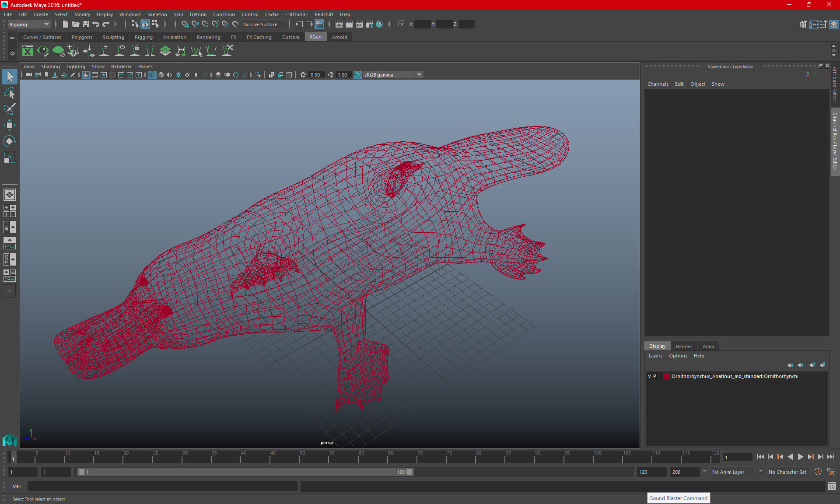Toggle the color management ON button
The width and height of the screenshot is (840, 504).
pos(357,75)
